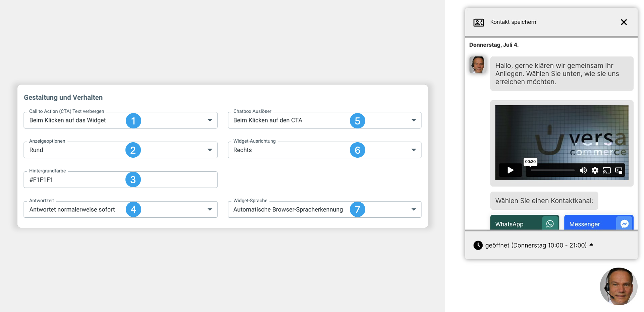
Task: Open the Anzeigeoptionen dropdown
Action: 120,150
